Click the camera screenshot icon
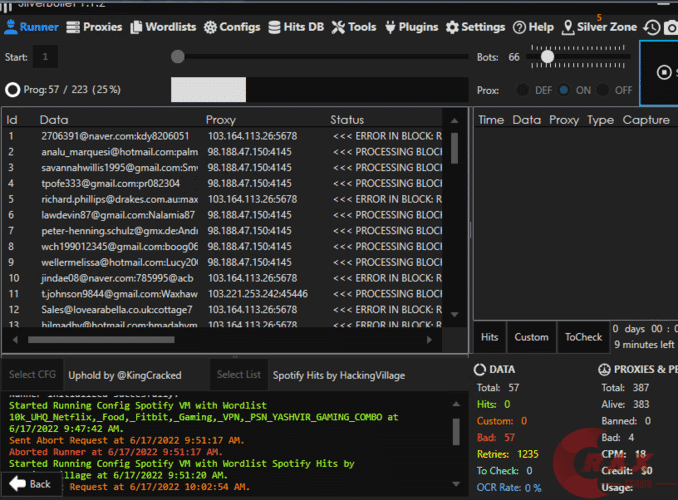 671,28
